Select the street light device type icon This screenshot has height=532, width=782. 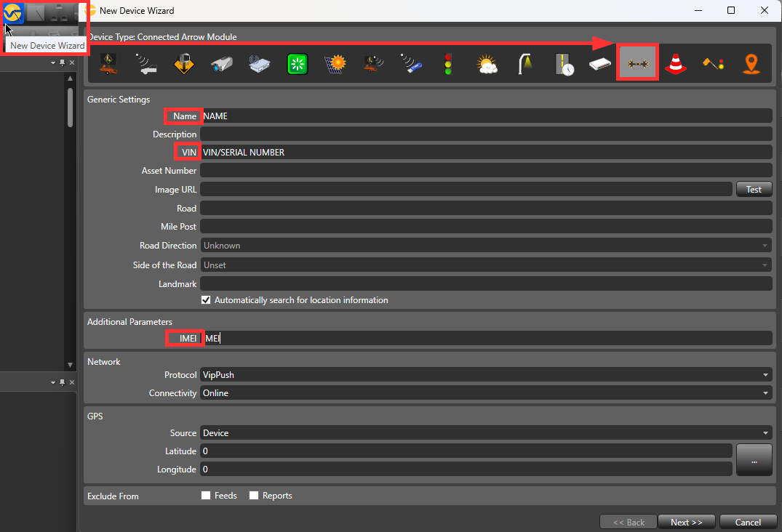click(525, 63)
